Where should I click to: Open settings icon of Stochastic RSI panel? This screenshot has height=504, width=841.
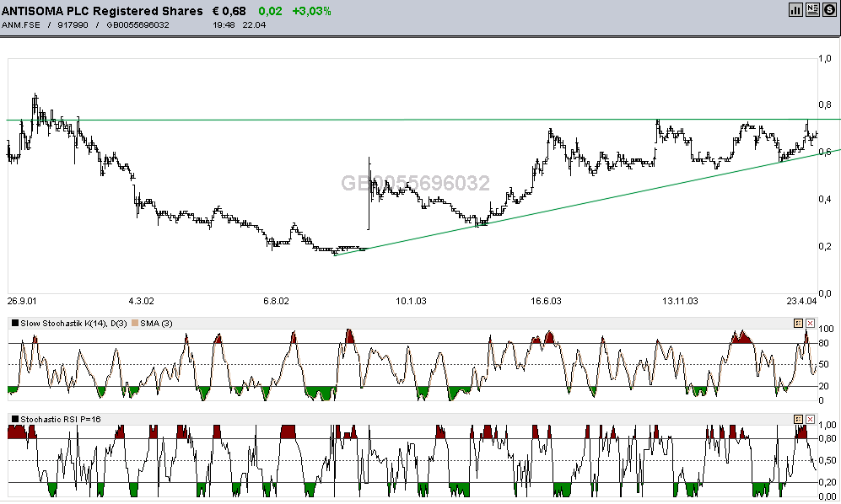click(798, 419)
